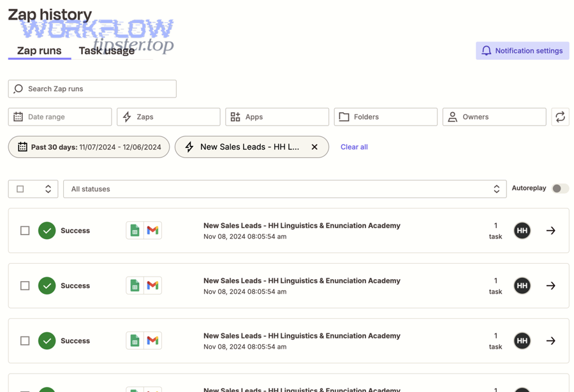
Task: Switch to the Zap runs tab
Action: click(x=39, y=50)
